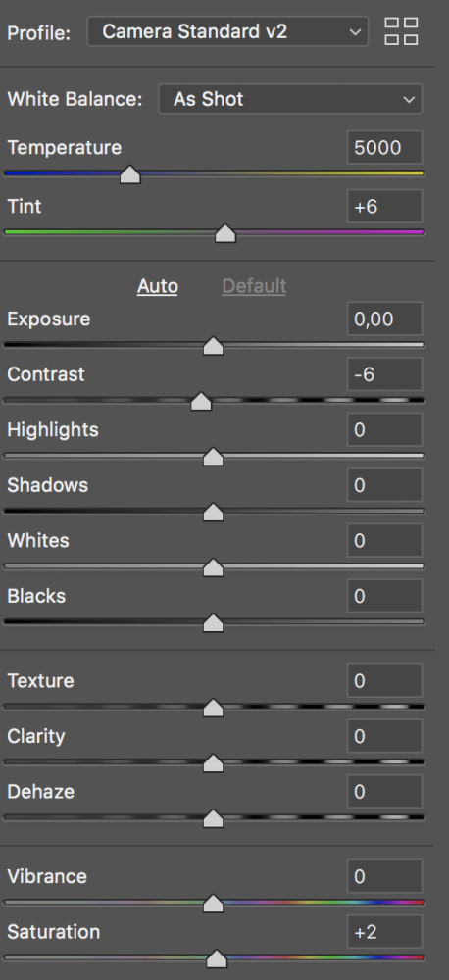449x980 pixels.
Task: Click the Highlights slider thumb
Action: pos(214,457)
